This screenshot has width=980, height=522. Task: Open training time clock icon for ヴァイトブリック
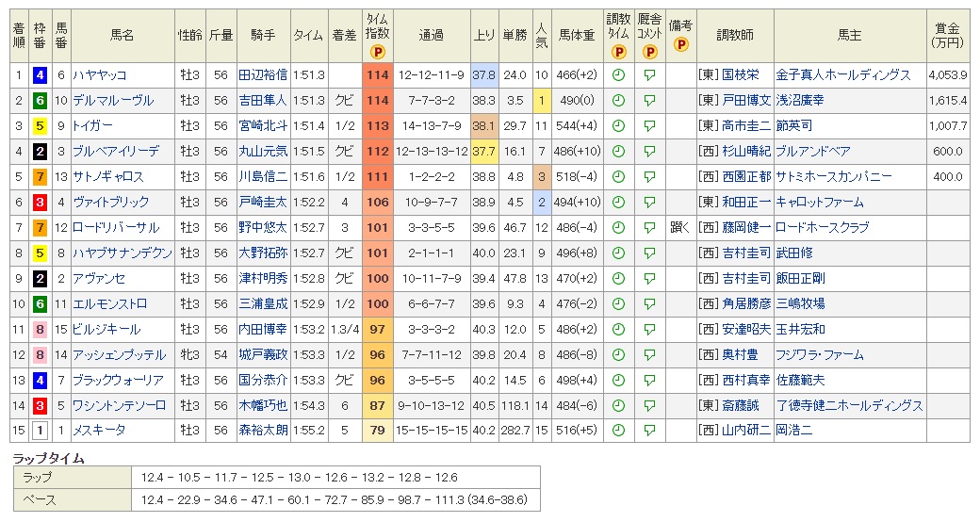coord(618,202)
